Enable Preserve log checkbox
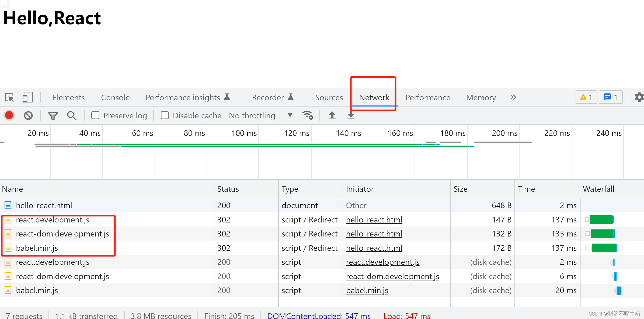 95,115
